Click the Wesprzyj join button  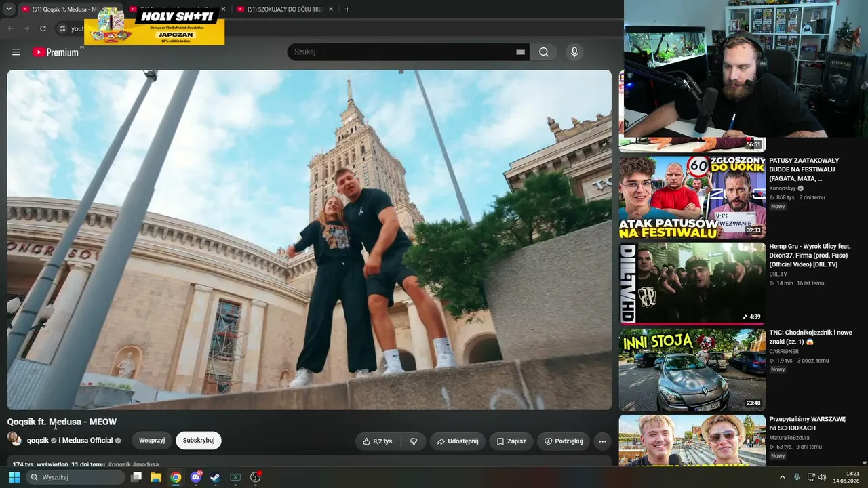coord(152,441)
